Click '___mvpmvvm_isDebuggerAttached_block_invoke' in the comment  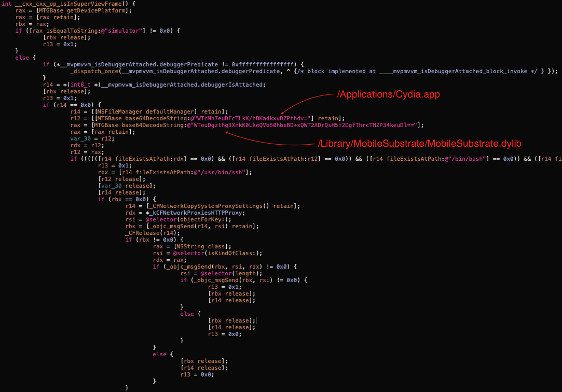tap(454, 71)
